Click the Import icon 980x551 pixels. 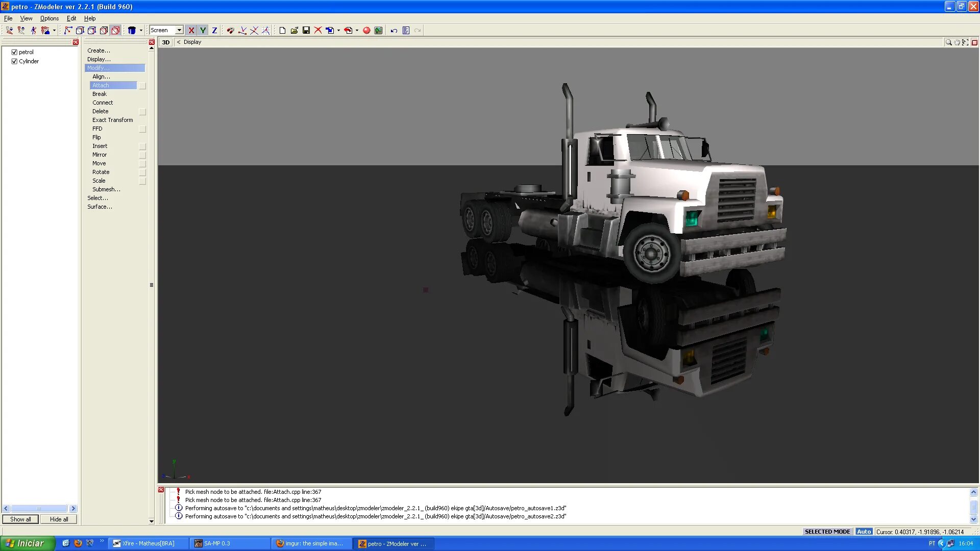point(330,31)
